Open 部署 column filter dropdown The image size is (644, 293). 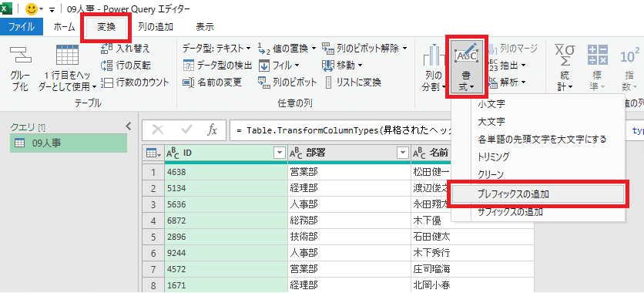coord(402,153)
